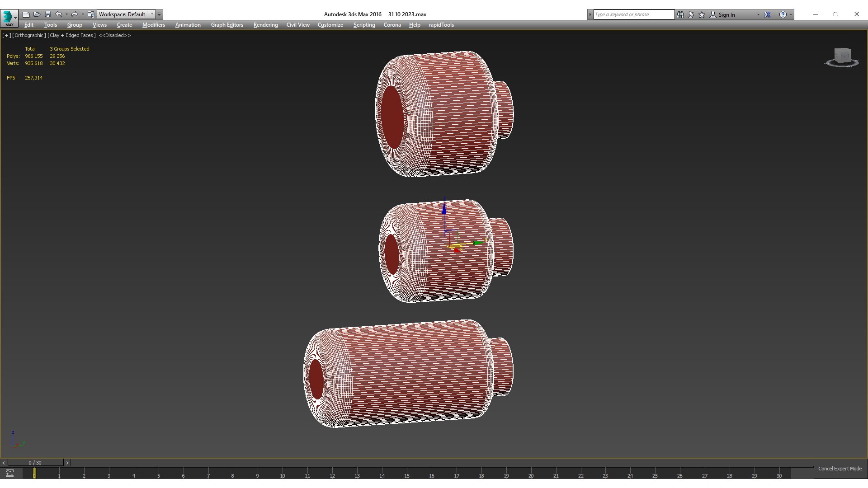Open the Modifiers menu

coord(153,25)
